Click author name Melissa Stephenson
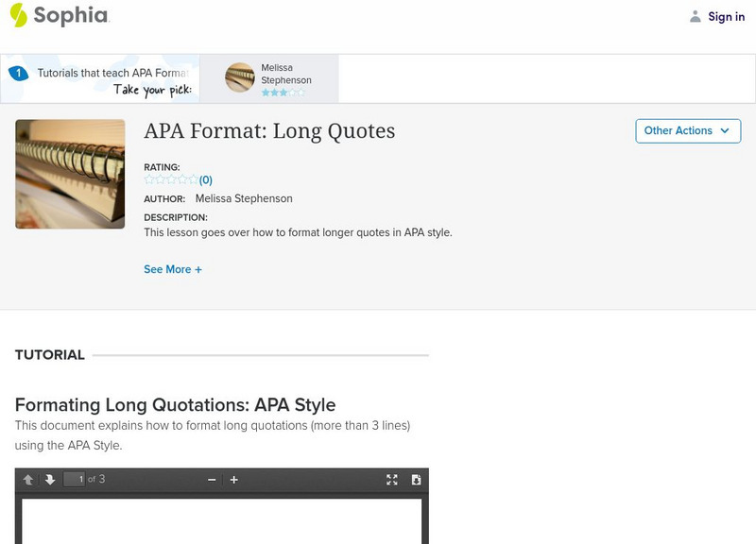Viewport: 756px width, 544px height. [x=244, y=198]
